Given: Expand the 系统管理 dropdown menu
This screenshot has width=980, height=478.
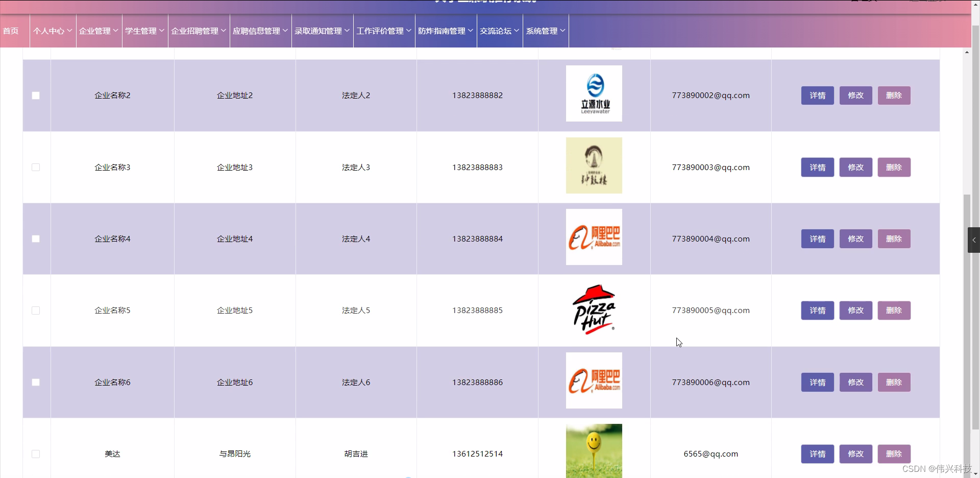Looking at the screenshot, I should 545,31.
